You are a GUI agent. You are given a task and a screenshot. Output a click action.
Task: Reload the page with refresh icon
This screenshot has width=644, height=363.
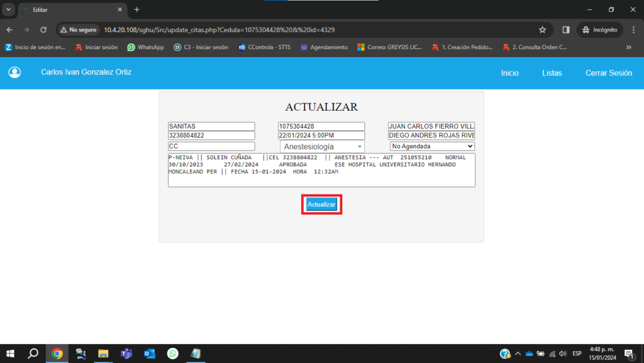click(43, 30)
